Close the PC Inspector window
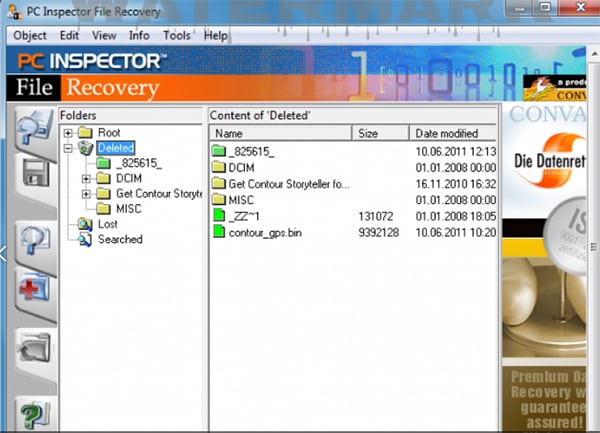 point(579,7)
